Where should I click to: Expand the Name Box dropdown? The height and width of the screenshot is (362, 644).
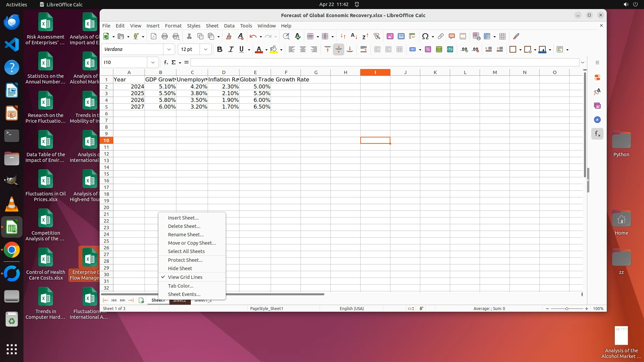point(153,62)
